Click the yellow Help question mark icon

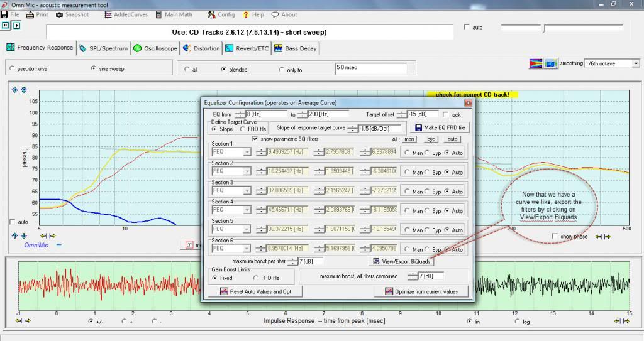pos(246,14)
